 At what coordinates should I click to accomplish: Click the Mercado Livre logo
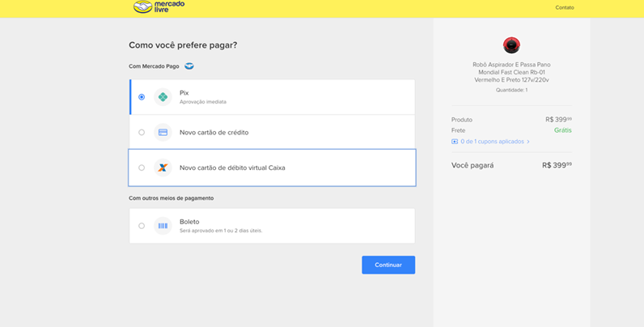159,7
